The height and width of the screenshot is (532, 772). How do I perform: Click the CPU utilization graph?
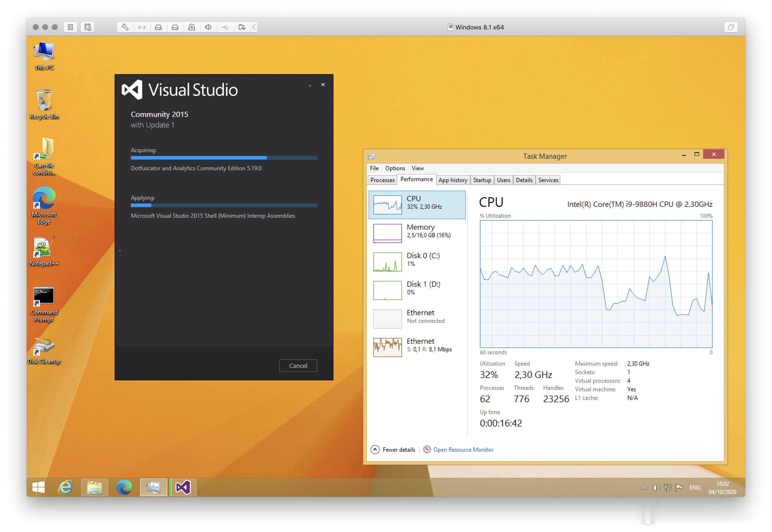click(596, 284)
